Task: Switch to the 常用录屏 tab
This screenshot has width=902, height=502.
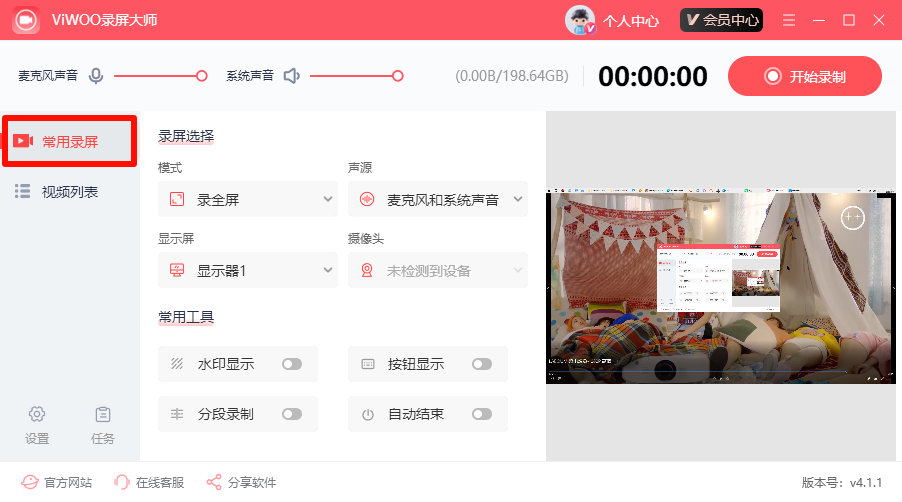Action: (x=70, y=141)
